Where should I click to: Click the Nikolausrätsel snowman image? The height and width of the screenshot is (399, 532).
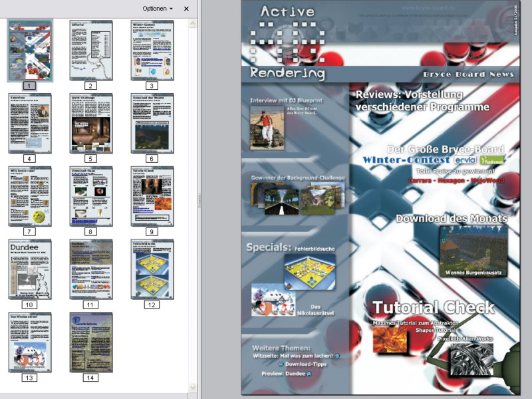(273, 300)
